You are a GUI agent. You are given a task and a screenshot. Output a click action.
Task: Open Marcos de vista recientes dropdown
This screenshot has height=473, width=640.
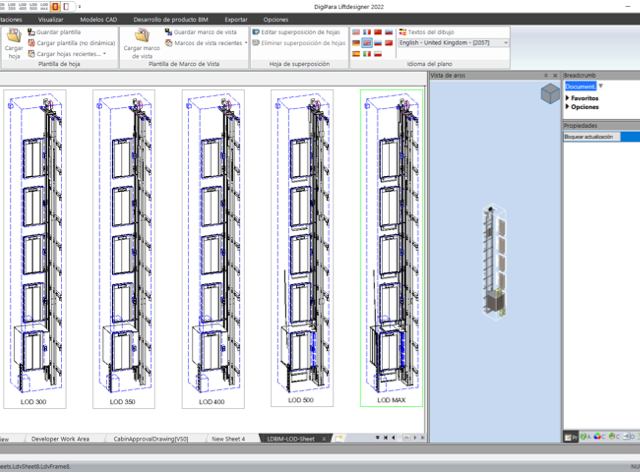(246, 43)
